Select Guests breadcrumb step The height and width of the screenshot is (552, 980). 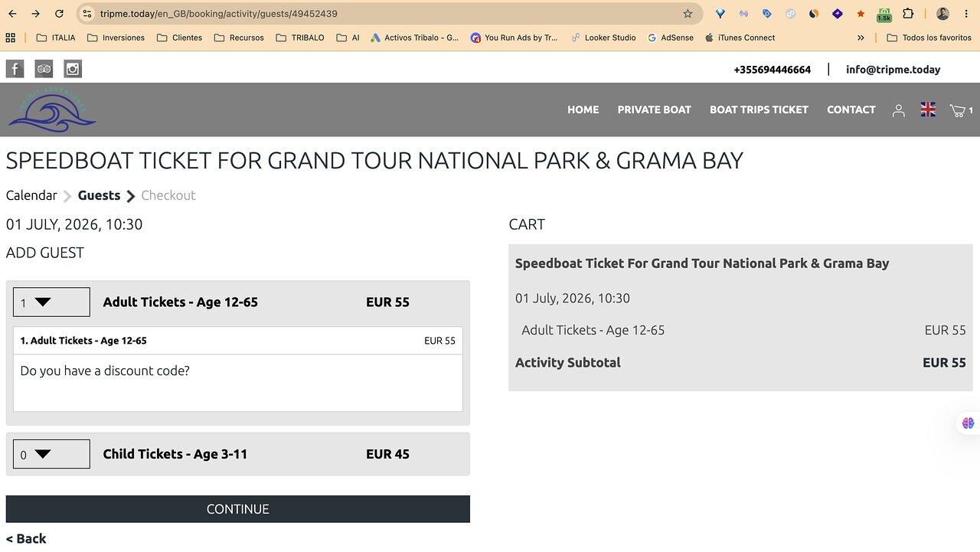point(99,195)
